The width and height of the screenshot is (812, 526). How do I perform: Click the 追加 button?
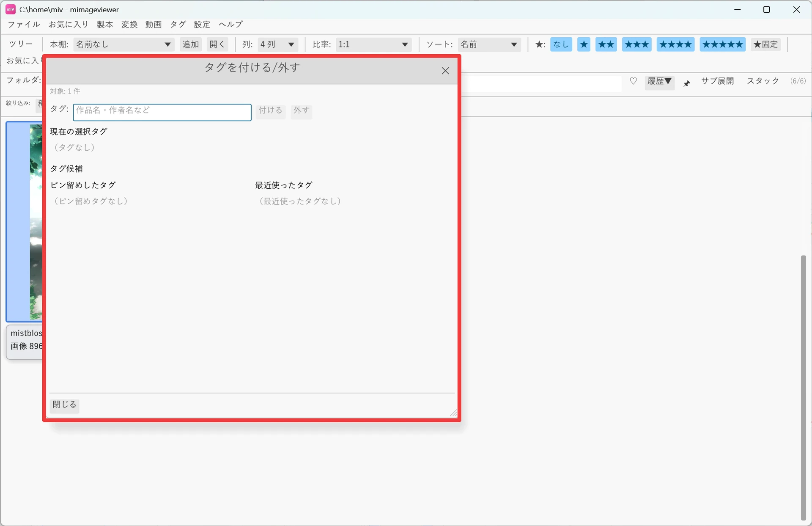tap(190, 44)
